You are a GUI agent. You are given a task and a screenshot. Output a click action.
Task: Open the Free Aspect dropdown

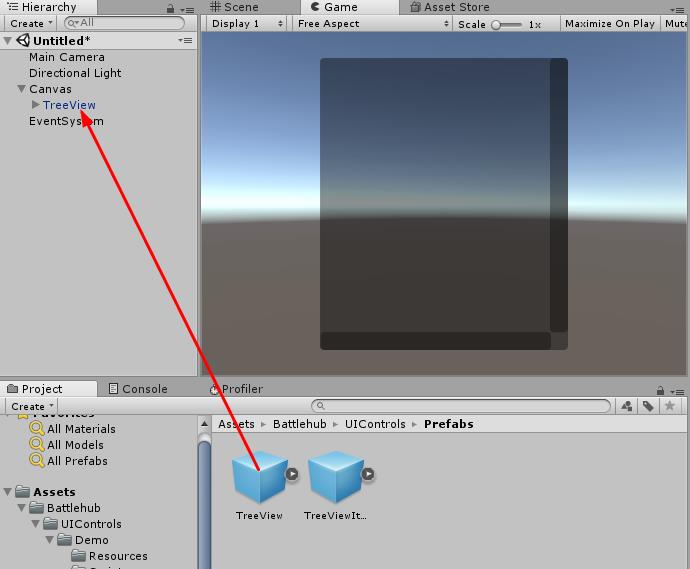[x=373, y=24]
